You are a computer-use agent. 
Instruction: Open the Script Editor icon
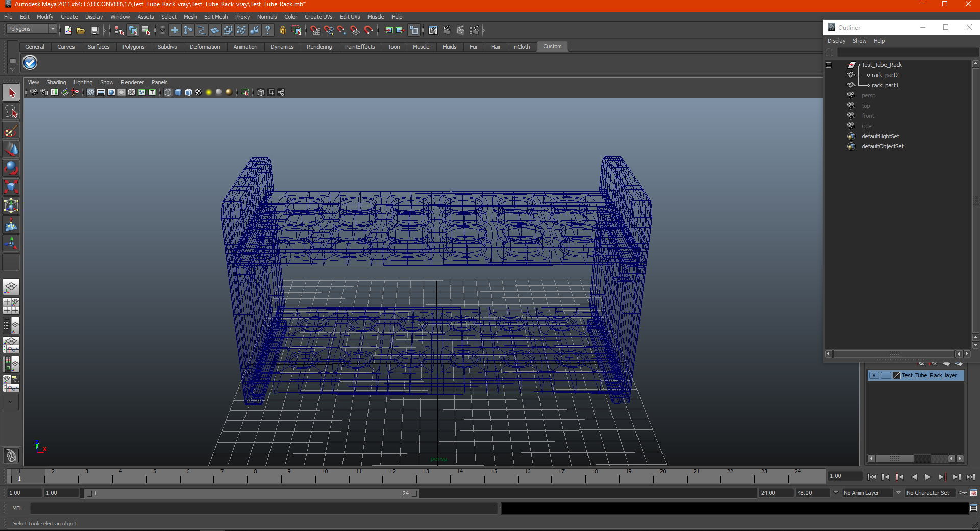coord(973,508)
